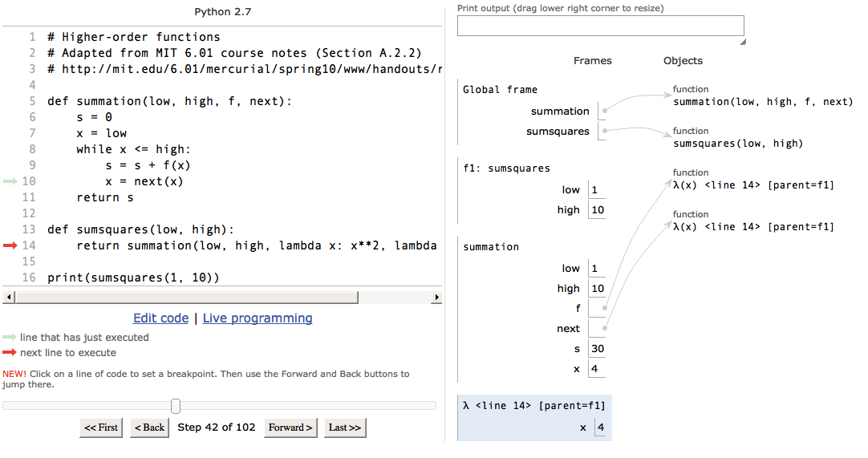The height and width of the screenshot is (458, 868).
Task: Click the sumsquares(low, high) function object
Action: pos(738,144)
